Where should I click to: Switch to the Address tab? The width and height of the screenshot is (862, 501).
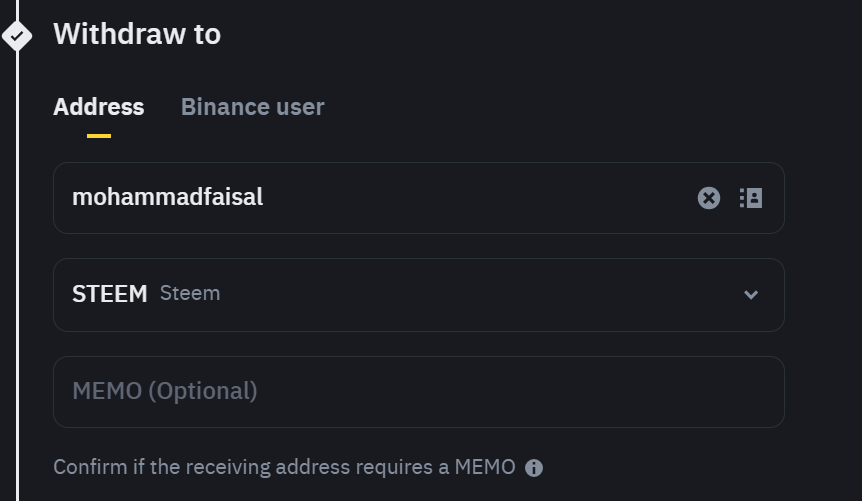pos(98,107)
